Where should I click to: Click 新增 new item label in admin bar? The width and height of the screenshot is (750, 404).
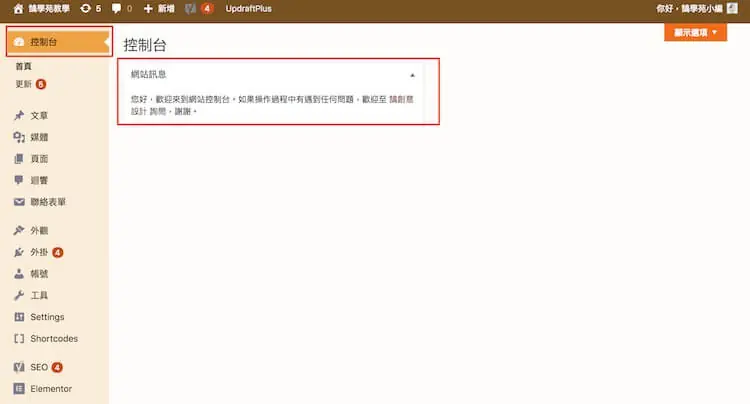point(166,9)
